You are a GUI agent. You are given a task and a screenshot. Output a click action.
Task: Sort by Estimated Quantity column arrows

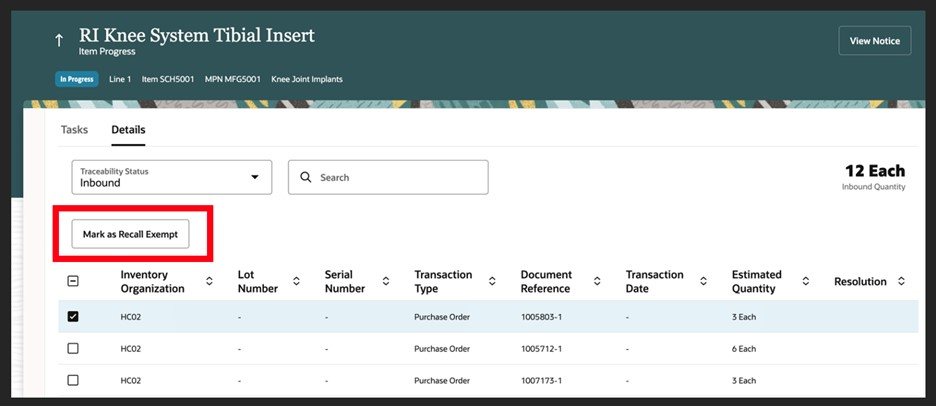click(805, 281)
